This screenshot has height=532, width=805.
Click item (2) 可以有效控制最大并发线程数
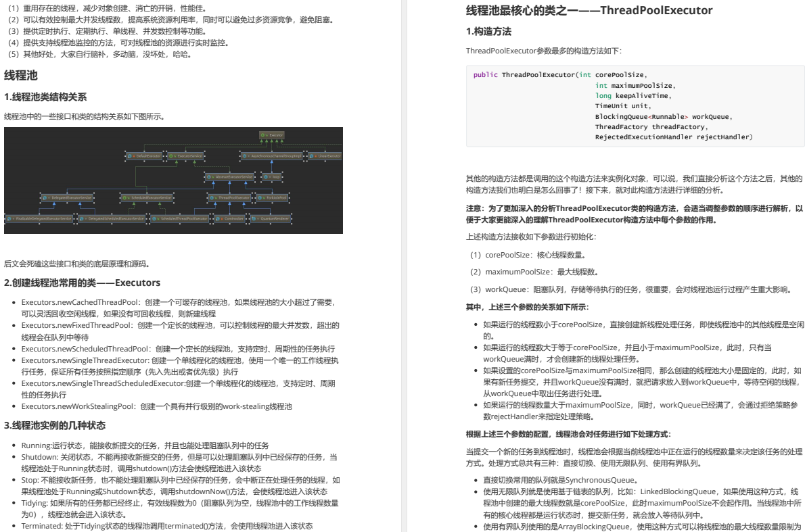tap(171, 20)
